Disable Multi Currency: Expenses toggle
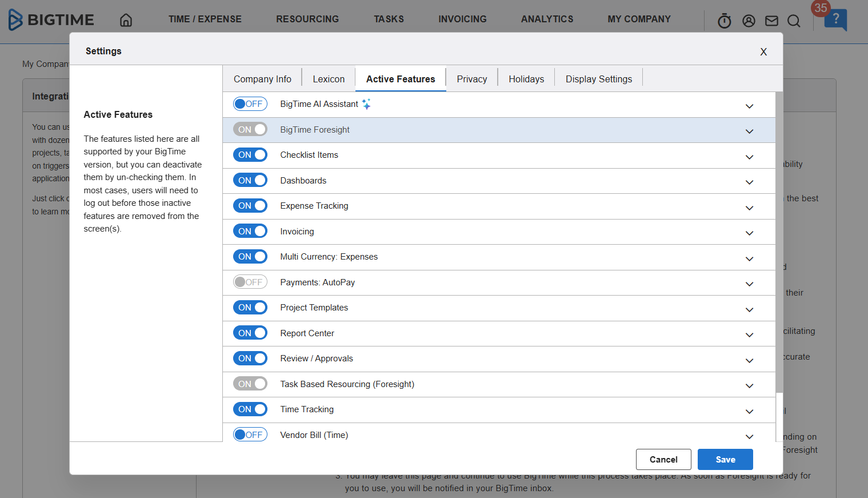This screenshot has width=868, height=498. (250, 257)
